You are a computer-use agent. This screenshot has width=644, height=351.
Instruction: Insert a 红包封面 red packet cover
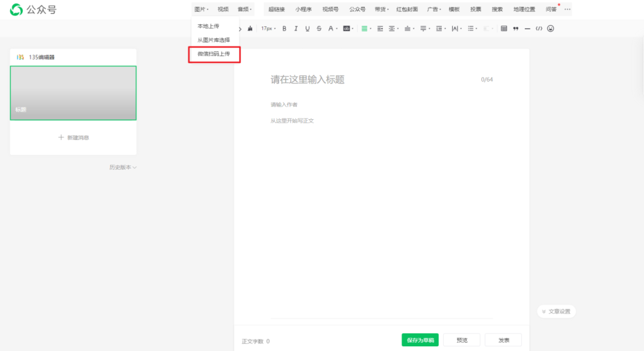[x=407, y=10]
